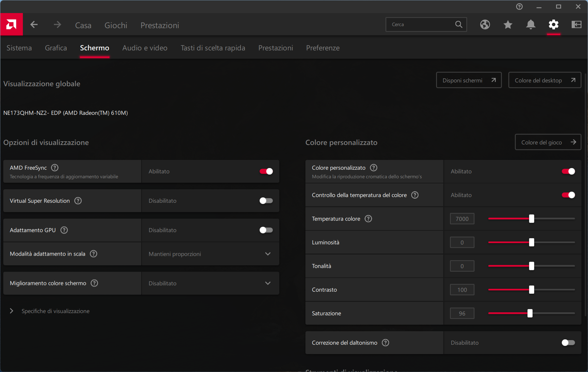Click the Colore del gioco button
The width and height of the screenshot is (588, 372).
[x=548, y=142]
